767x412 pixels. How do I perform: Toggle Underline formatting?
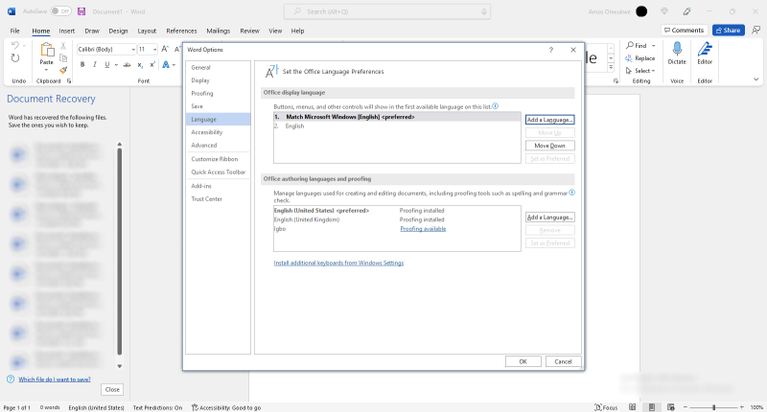tap(107, 65)
